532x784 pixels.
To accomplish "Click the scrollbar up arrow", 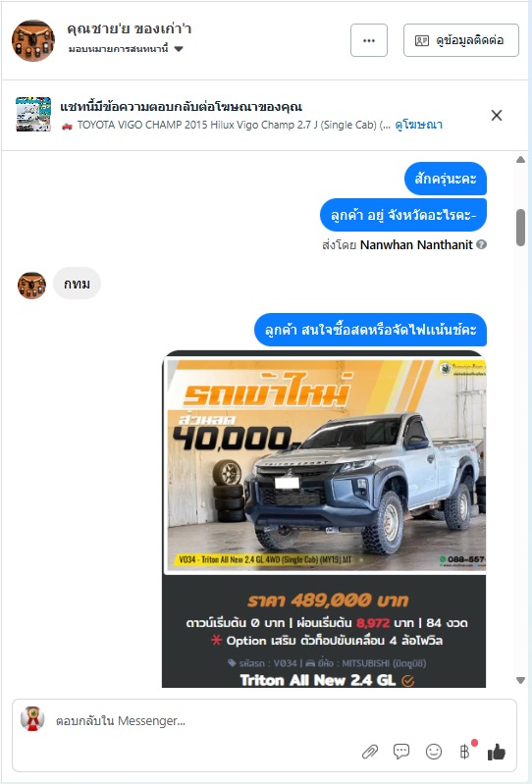I will (x=520, y=160).
